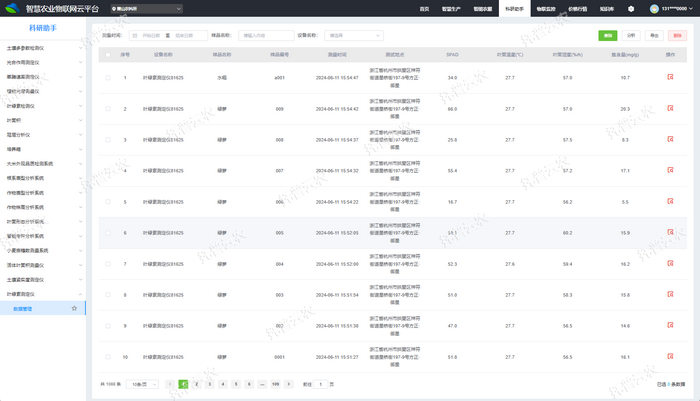Open the rows-per-page dropdown
The width and height of the screenshot is (700, 401).
click(x=142, y=384)
